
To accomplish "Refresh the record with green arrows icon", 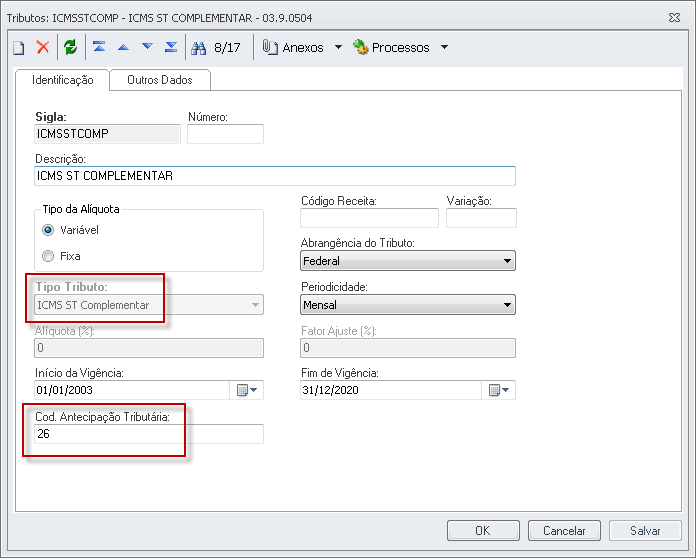I will coord(70,47).
